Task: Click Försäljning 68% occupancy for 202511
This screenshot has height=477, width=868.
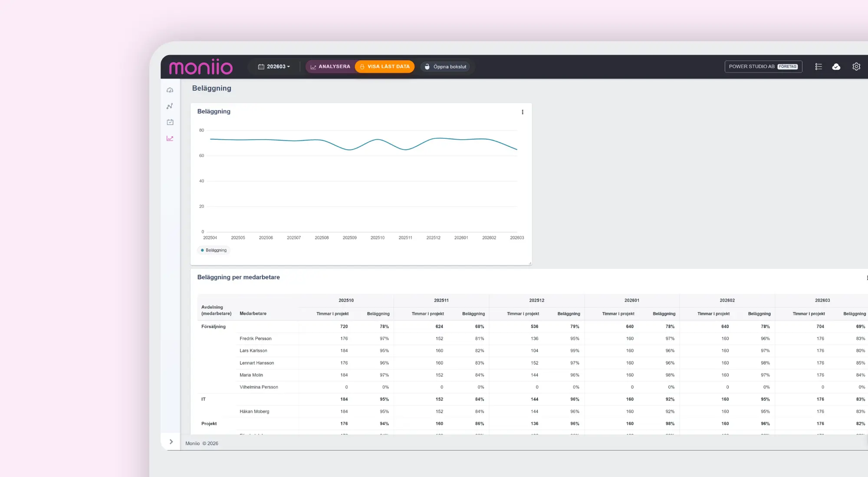Action: (480, 327)
